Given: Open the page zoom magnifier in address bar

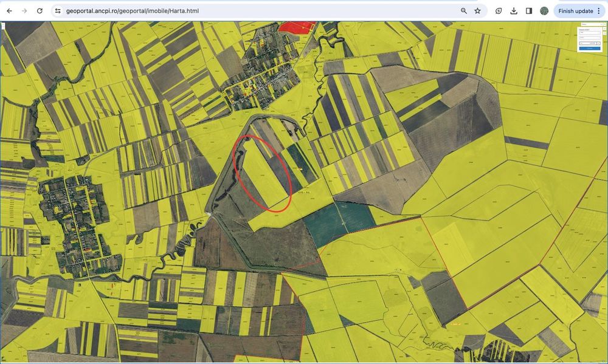Looking at the screenshot, I should 464,11.
